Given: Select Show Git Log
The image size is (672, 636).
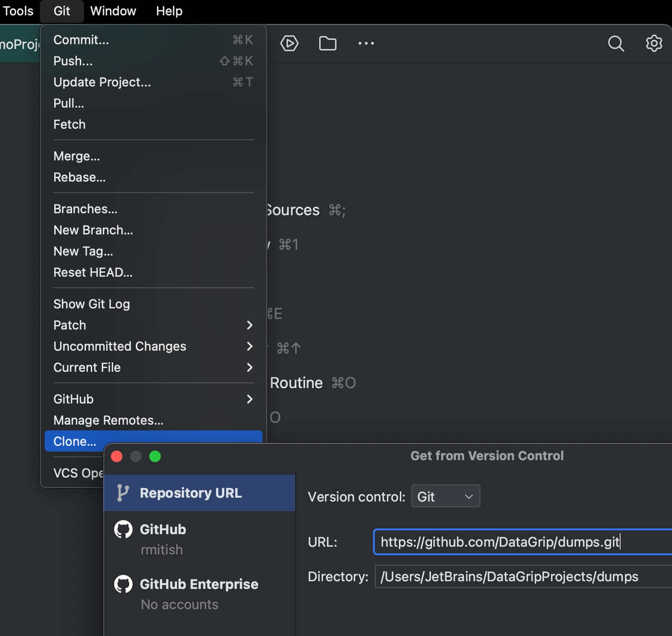Looking at the screenshot, I should (91, 304).
